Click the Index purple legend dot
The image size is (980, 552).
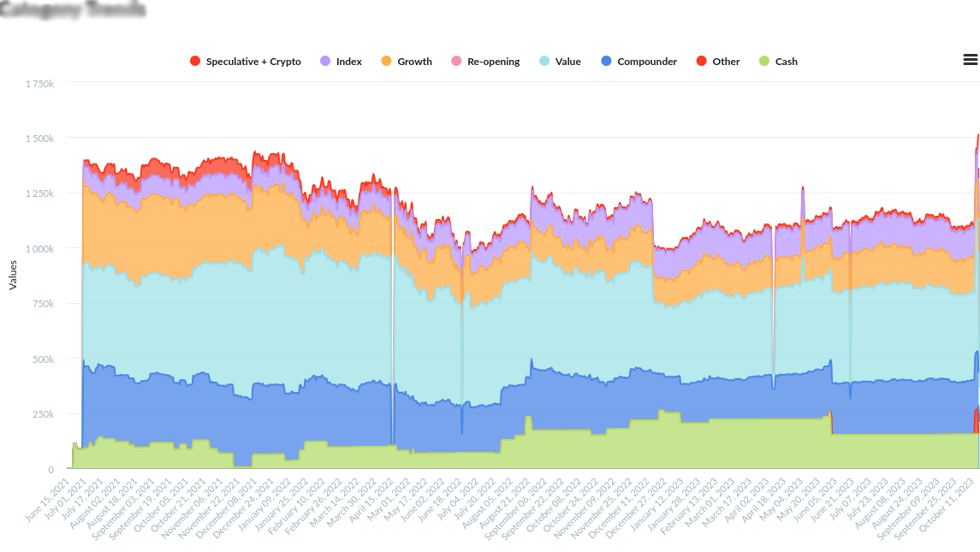pos(325,62)
